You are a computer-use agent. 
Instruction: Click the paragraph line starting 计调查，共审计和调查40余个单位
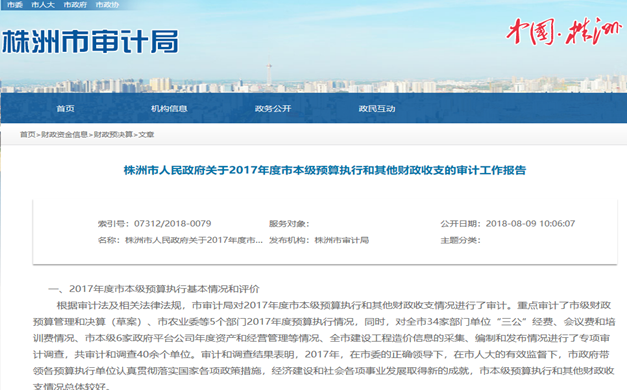tap(321, 355)
